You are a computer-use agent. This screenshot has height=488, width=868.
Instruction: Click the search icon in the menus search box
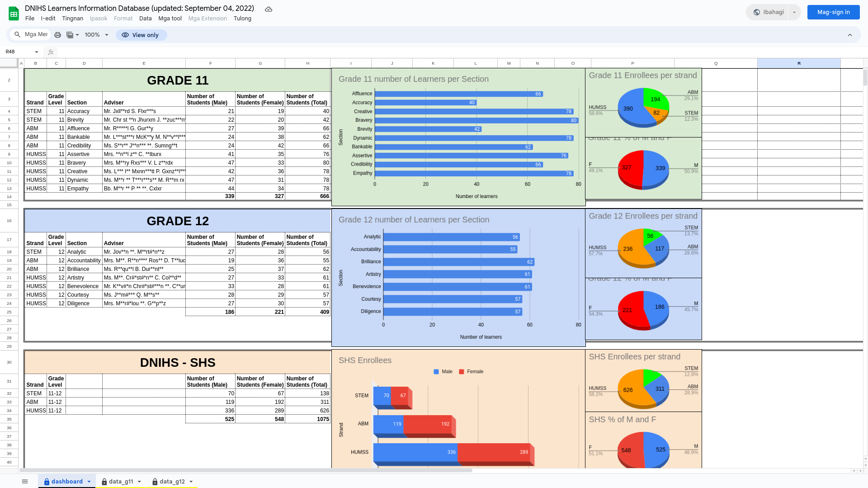tap(17, 34)
